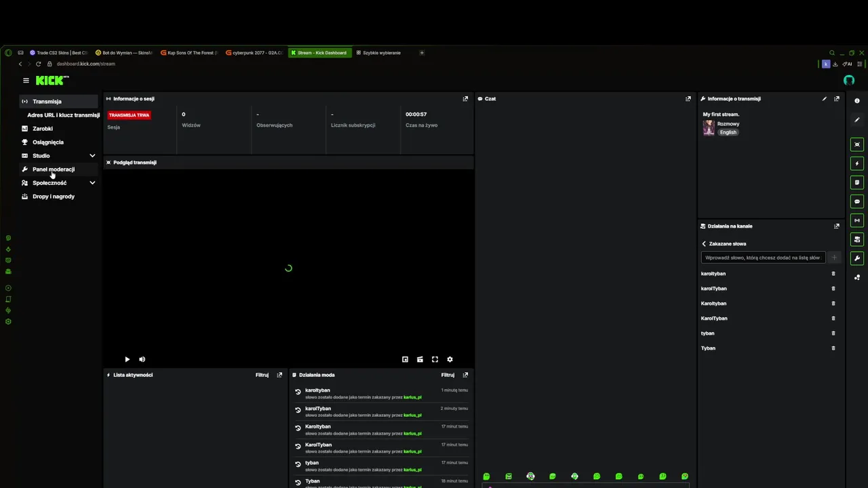Click karlus_pl link in the karoltyban entry
This screenshot has height=488, width=868.
click(412, 397)
